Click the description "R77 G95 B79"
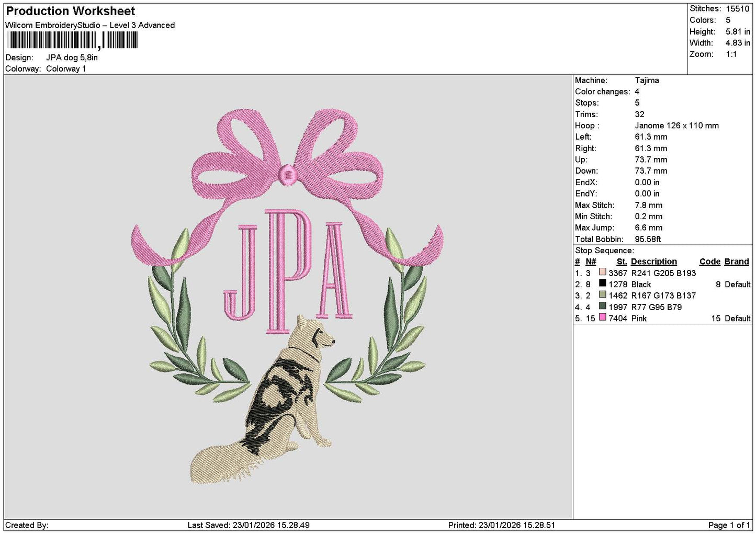The height and width of the screenshot is (534, 756). [x=656, y=307]
